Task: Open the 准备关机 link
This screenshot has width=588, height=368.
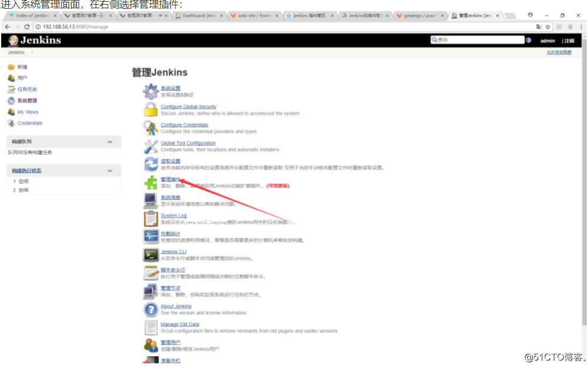Action: click(x=170, y=360)
